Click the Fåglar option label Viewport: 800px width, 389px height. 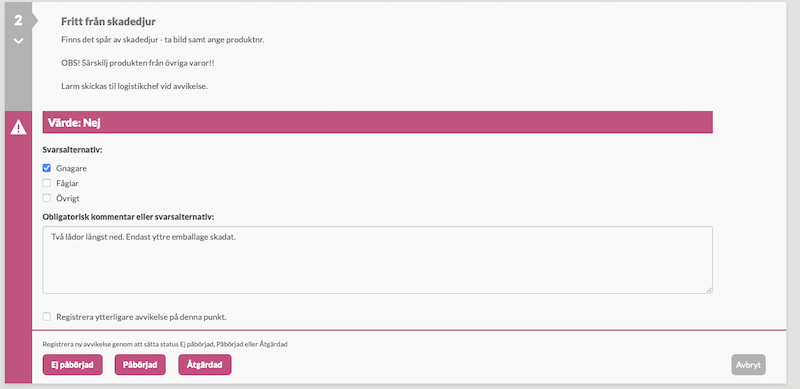(67, 183)
